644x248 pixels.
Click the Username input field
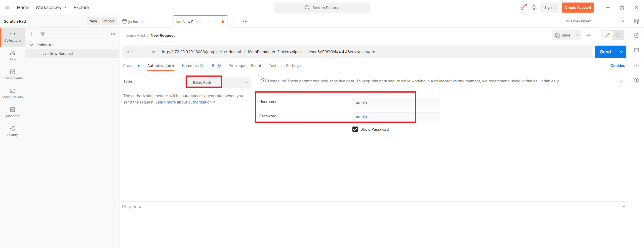coord(396,103)
